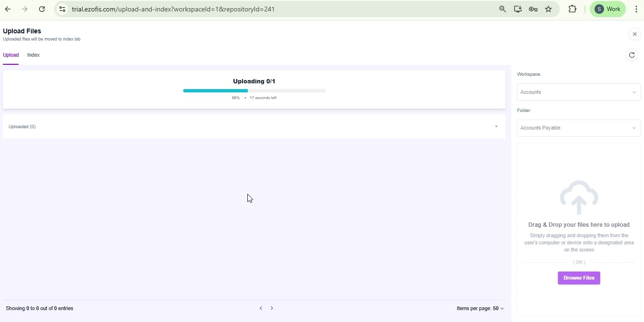
Task: Go to next page of entries
Action: [x=272, y=309]
